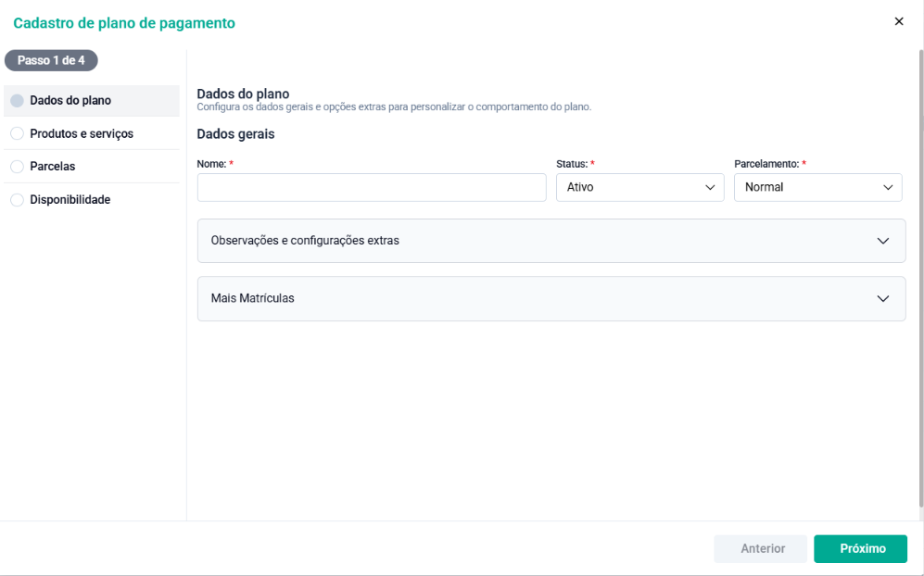Click chevron icon on Observações e configurações extras
The width and height of the screenshot is (924, 576).
pos(882,241)
